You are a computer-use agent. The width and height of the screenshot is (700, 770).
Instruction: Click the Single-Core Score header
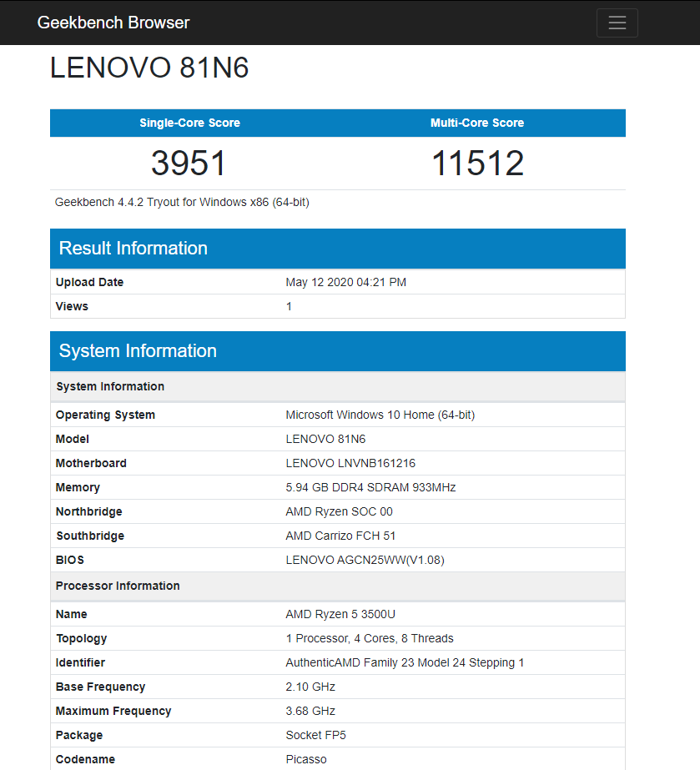[x=189, y=123]
